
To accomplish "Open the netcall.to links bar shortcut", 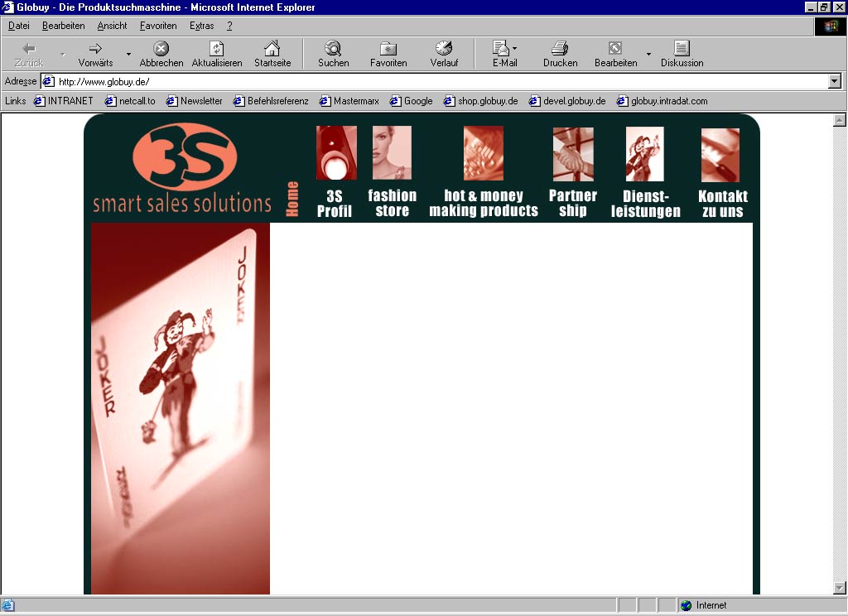I will [x=130, y=100].
